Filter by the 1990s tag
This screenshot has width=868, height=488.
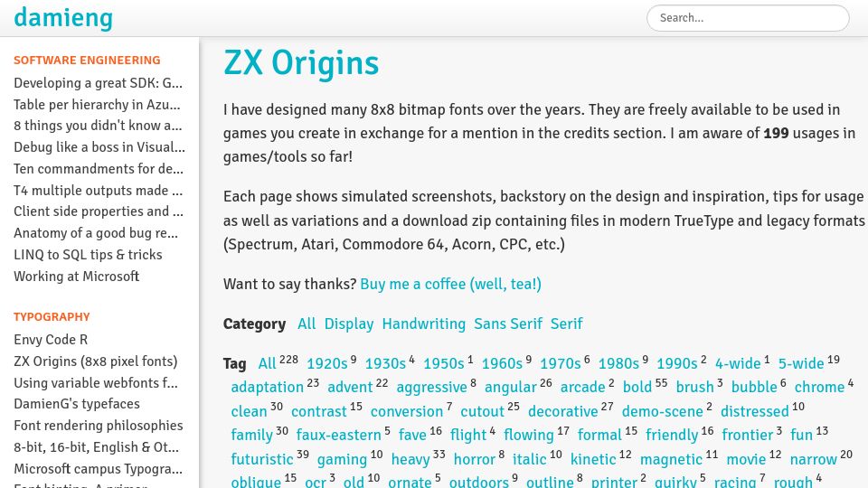(677, 363)
